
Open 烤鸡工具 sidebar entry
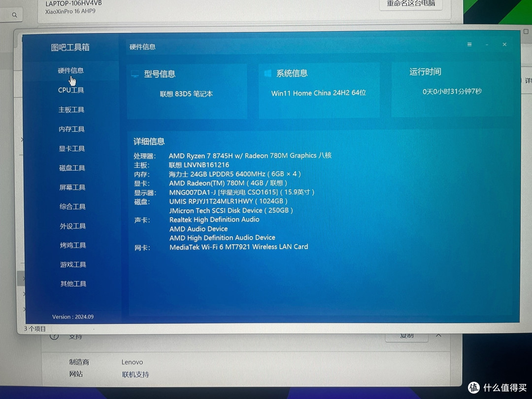point(73,245)
